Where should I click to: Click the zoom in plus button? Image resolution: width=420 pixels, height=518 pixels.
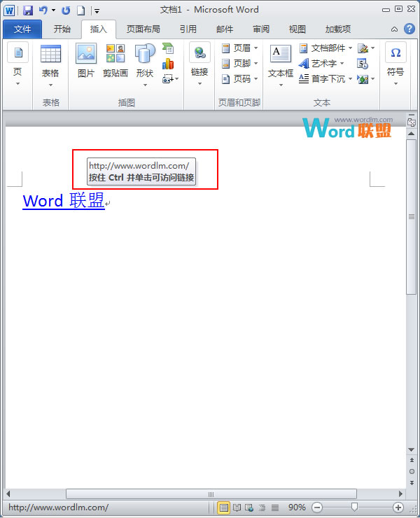click(398, 507)
